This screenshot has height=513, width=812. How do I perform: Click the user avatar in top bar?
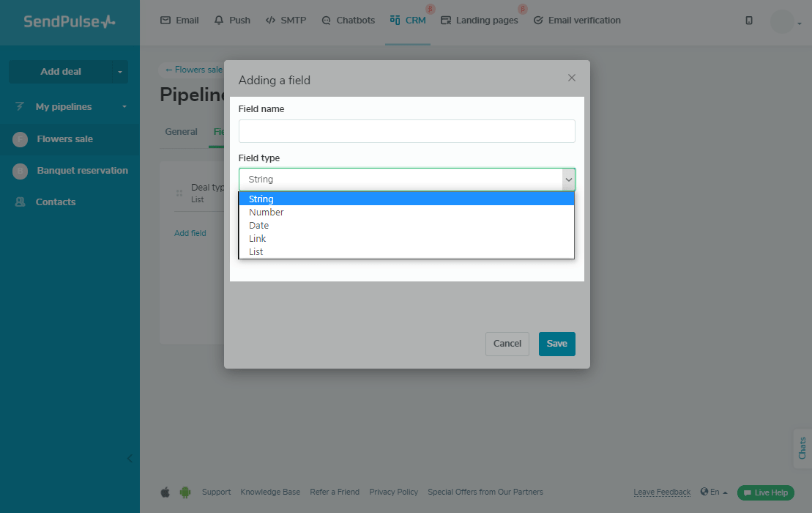[782, 22]
